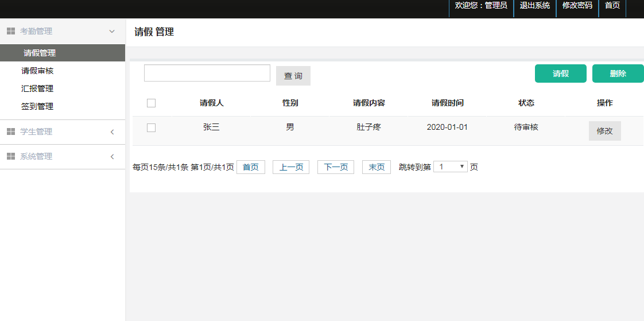Click the grid icon beside 考勤管理
Viewport: 644px width, 321px height.
tap(10, 31)
